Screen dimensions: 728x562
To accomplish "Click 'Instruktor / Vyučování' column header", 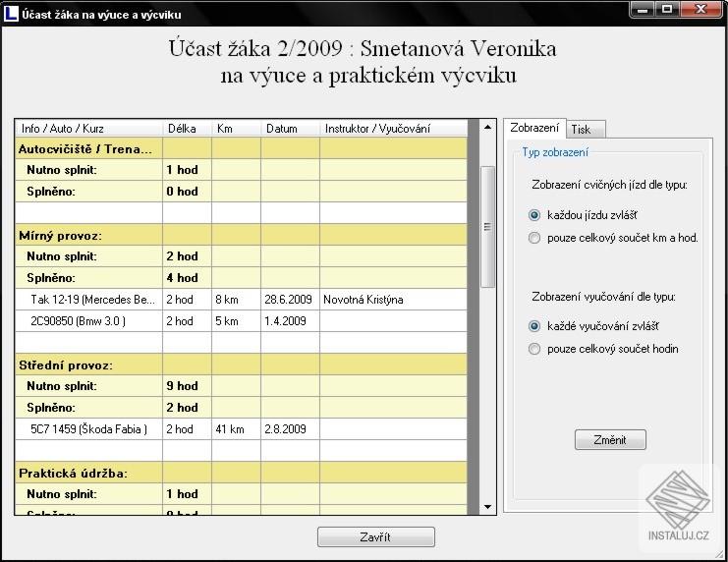I will click(x=393, y=129).
